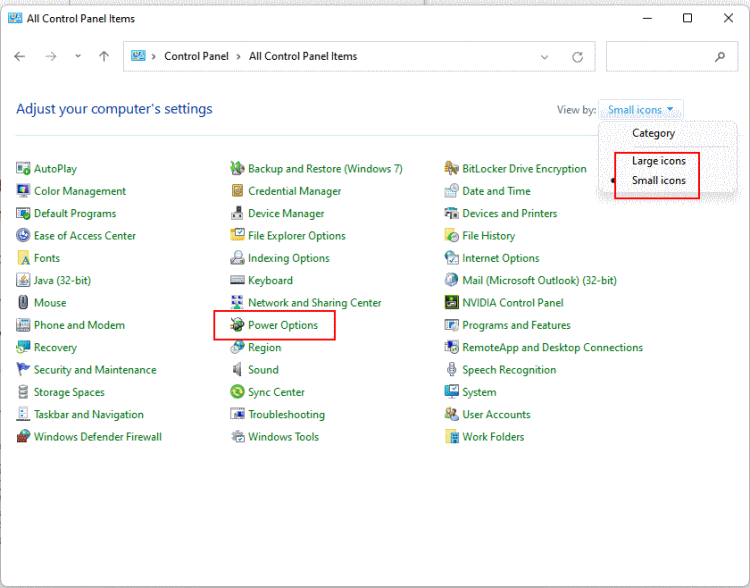The image size is (750, 588).
Task: Click the NVIDIA Control Panel icon
Action: coord(452,303)
